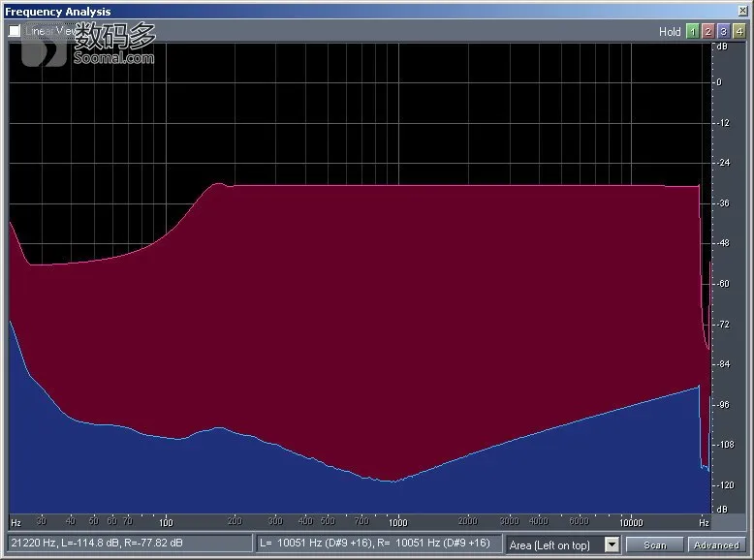Image resolution: width=754 pixels, height=560 pixels.
Task: Click the -84 dB scale label
Action: pyautogui.click(x=723, y=364)
